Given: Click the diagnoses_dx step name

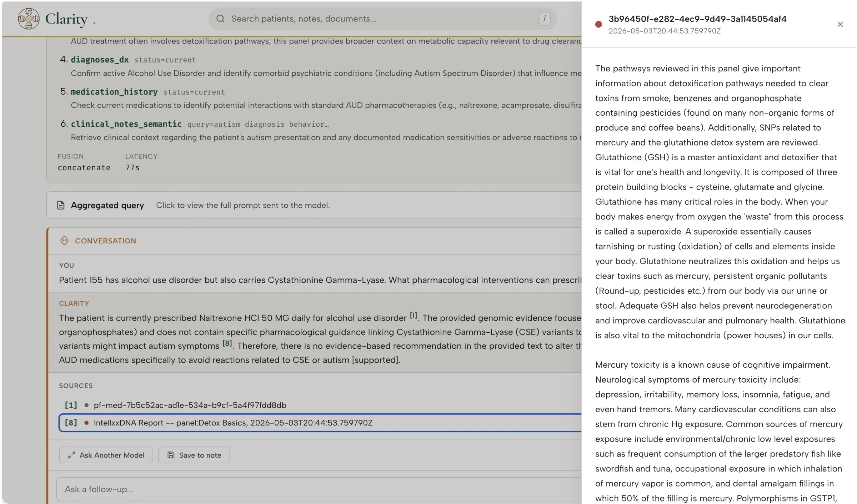Looking at the screenshot, I should coord(100,60).
